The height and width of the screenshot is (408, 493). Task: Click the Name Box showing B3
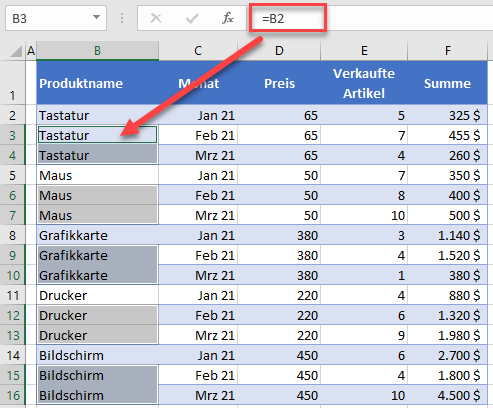click(x=56, y=18)
